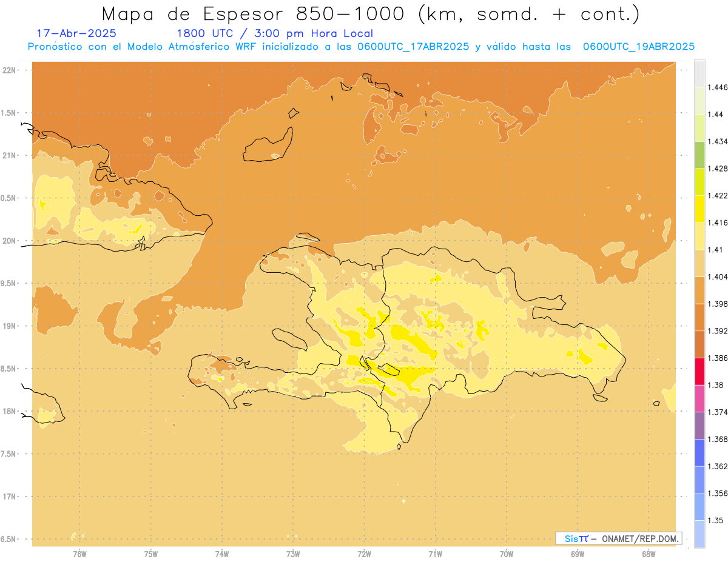This screenshot has height=562, width=728.
Task: Click the 76W longitude label
Action: (x=79, y=554)
